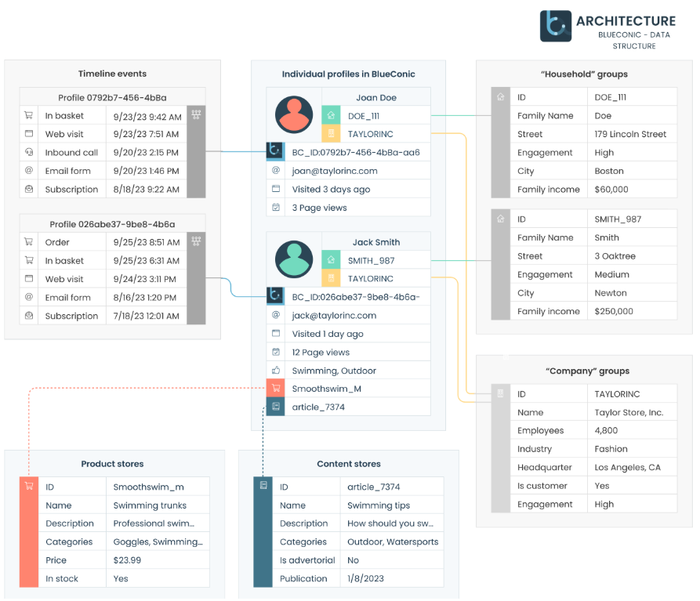Click the Profile 026abe37-9be8-4b6a title
700x601 pixels.
click(x=113, y=224)
